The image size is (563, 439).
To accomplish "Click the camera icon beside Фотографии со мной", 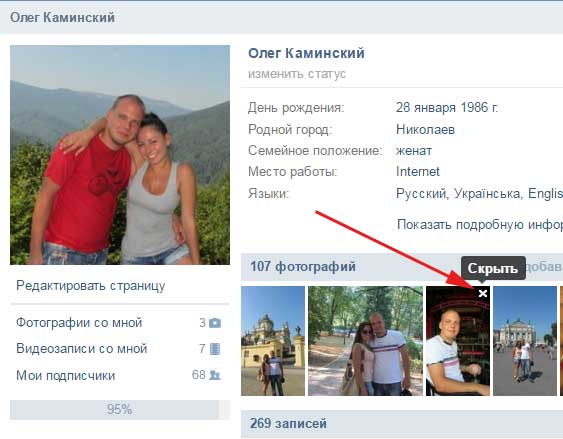I will (215, 323).
